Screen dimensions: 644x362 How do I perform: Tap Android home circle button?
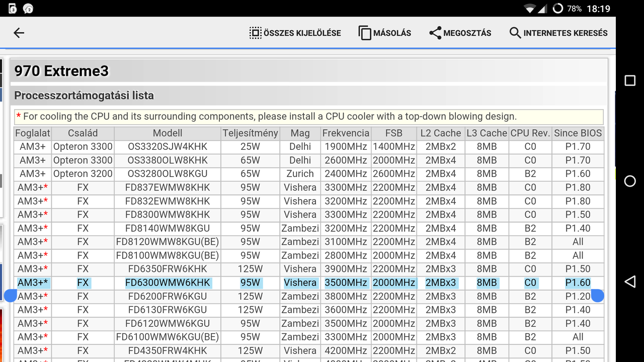tap(630, 181)
